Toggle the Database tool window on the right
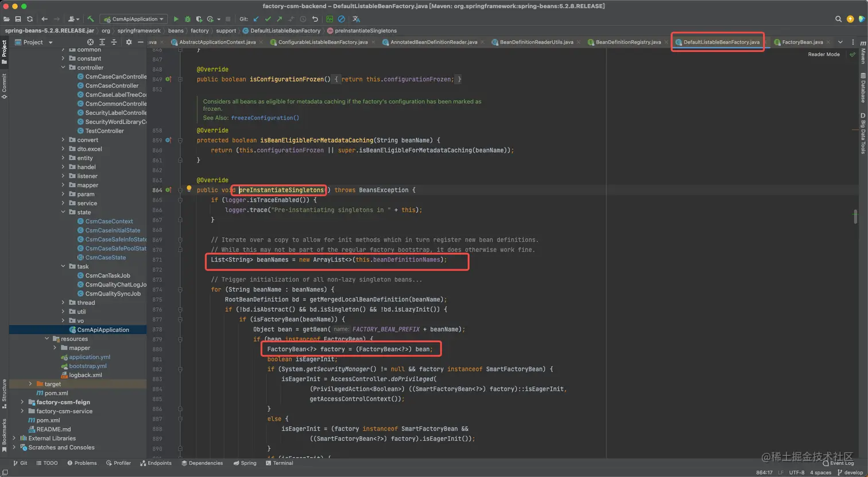 (x=863, y=88)
